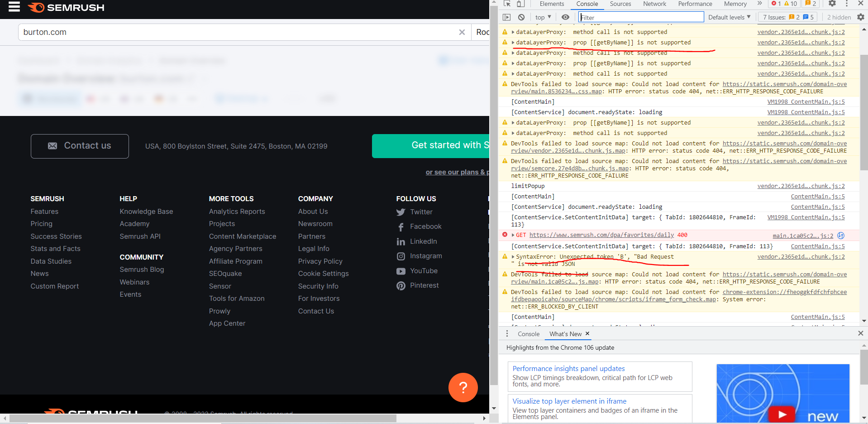Expand the first dataLayerProxy prop getByName warning
This screenshot has width=868, height=424.
[x=513, y=43]
